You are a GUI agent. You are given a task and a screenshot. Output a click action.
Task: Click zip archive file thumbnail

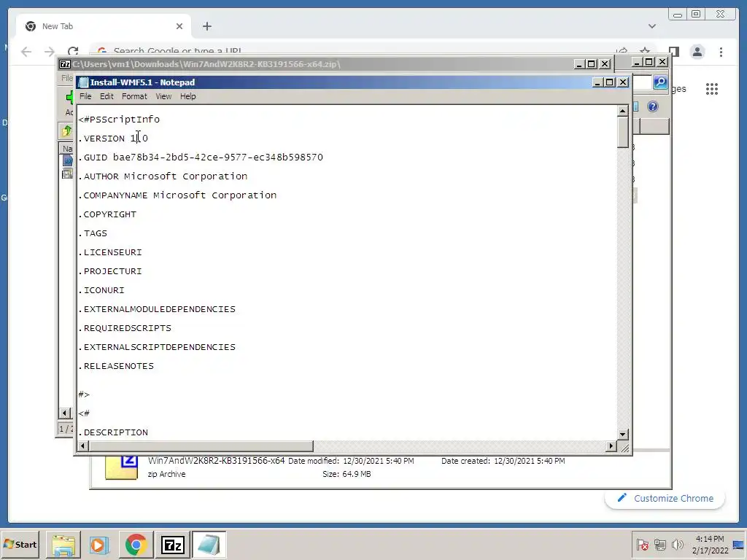(x=122, y=467)
